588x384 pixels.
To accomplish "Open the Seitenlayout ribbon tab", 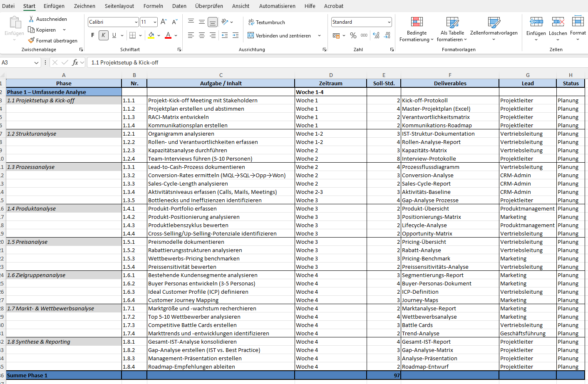I will pos(119,6).
